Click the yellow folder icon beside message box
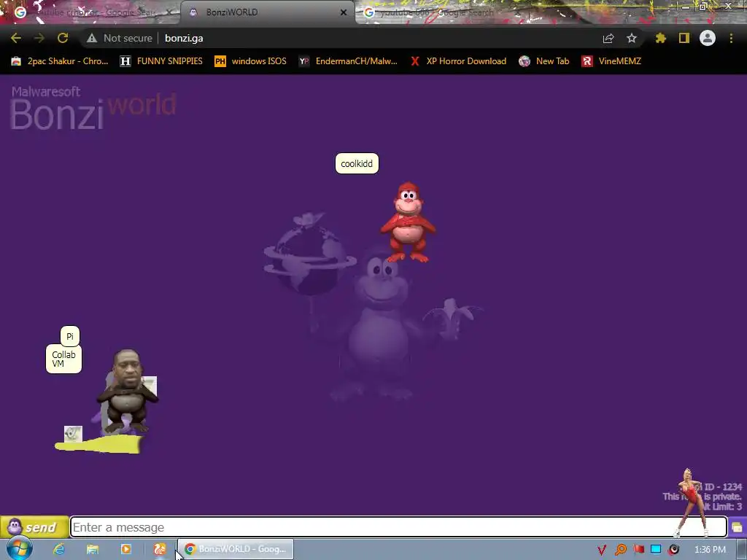Viewport: 747px width, 560px height. pyautogui.click(x=737, y=527)
